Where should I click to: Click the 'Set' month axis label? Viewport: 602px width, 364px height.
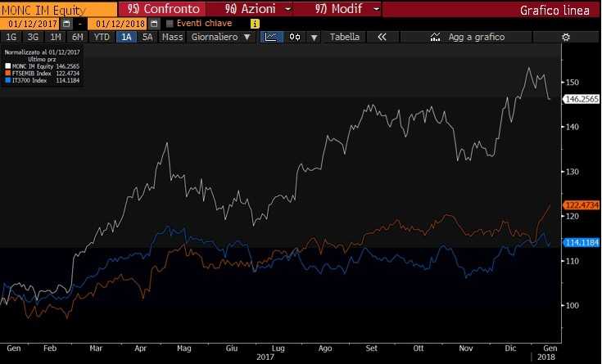[371, 348]
